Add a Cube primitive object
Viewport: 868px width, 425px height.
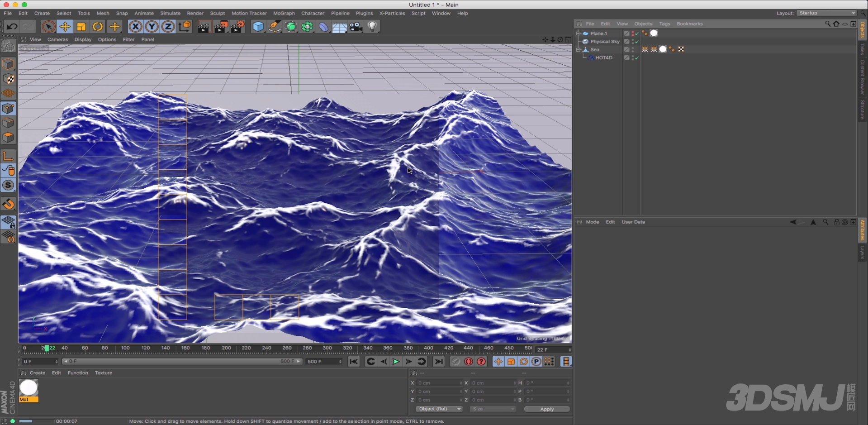click(258, 27)
